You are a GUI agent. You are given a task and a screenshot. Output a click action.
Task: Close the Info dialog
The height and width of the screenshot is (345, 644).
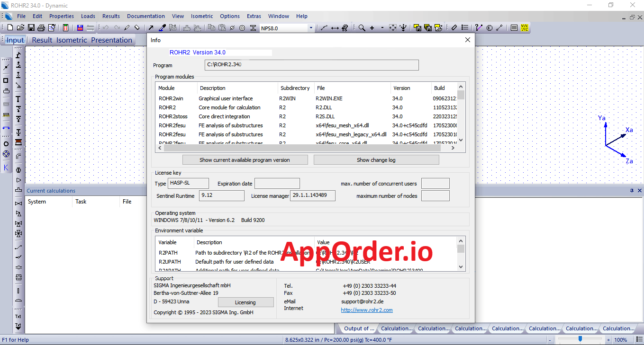point(468,40)
